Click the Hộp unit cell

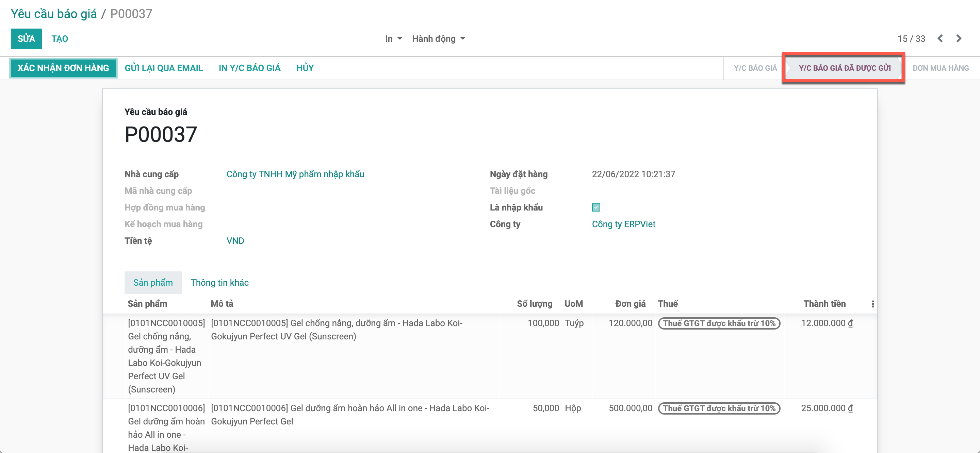(573, 408)
